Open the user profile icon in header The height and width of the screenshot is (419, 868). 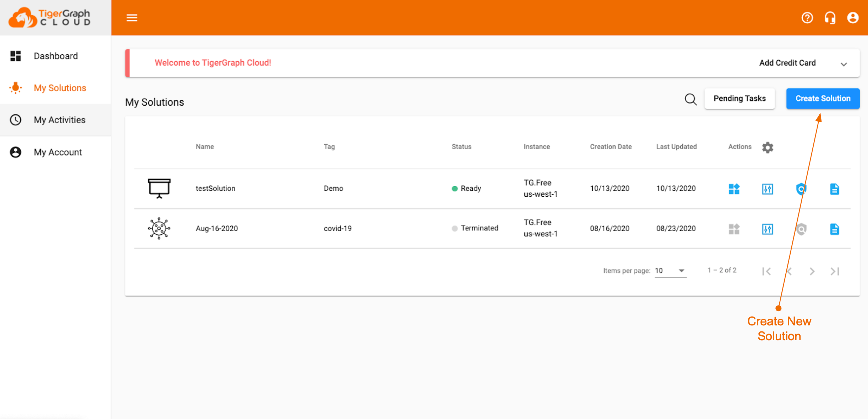coord(852,18)
